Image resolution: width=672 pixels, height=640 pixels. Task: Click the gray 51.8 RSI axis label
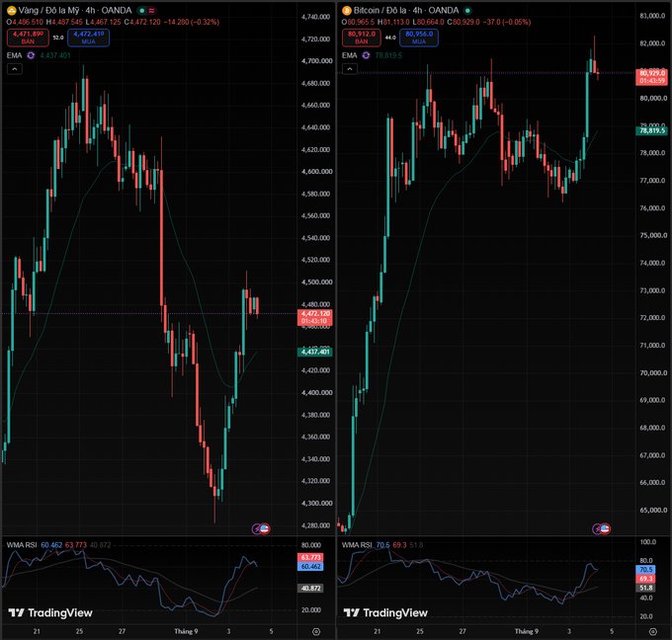pyautogui.click(x=646, y=588)
